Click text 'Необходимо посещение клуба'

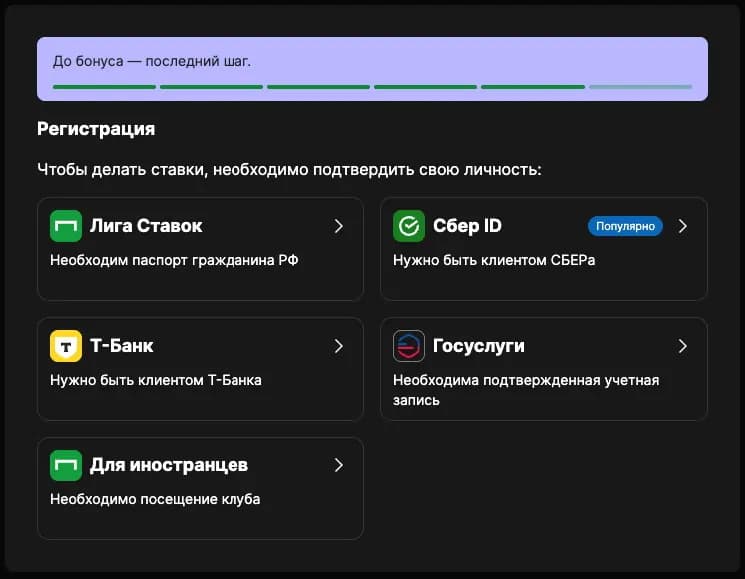coord(155,499)
